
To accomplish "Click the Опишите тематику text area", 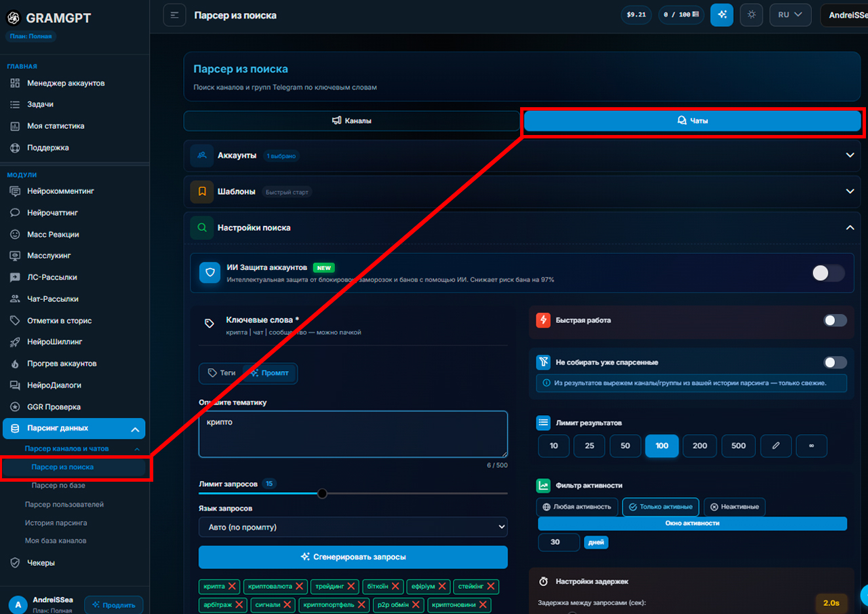I will (x=353, y=434).
